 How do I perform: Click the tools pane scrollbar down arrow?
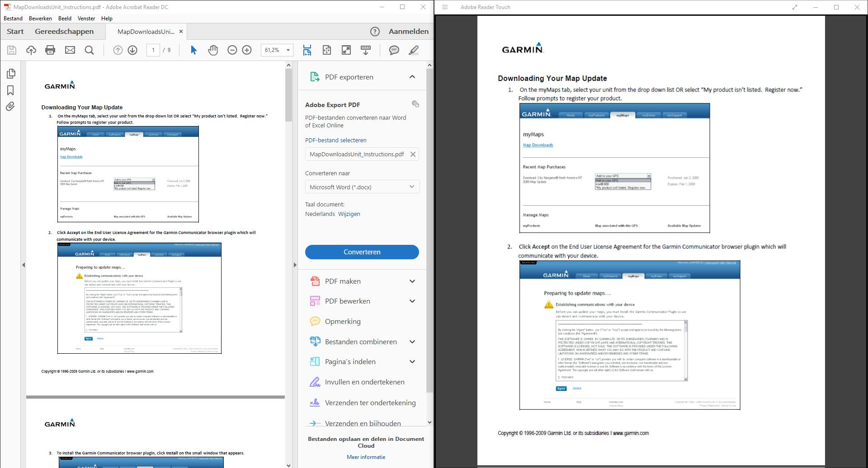[x=429, y=423]
